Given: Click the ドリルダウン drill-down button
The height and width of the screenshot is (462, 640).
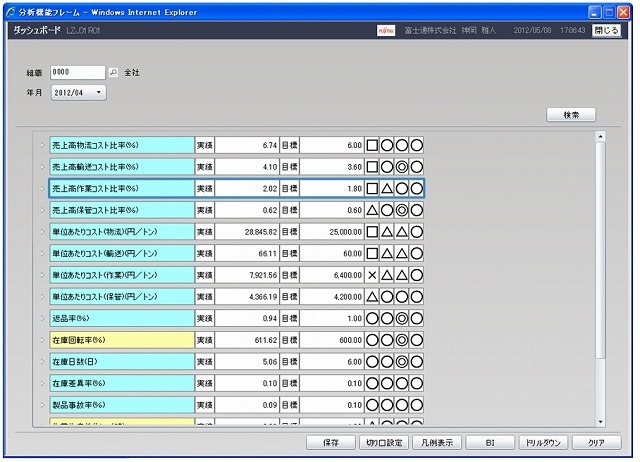Looking at the screenshot, I should [543, 442].
